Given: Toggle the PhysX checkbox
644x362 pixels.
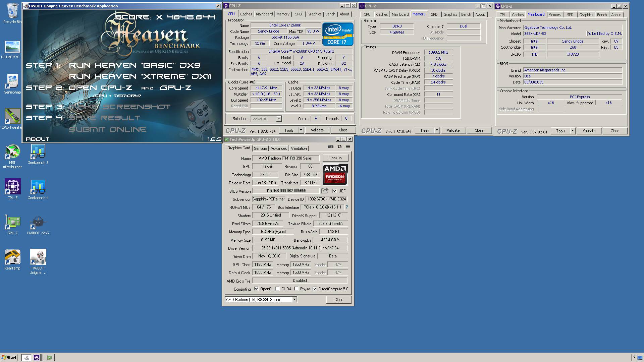Looking at the screenshot, I should point(296,289).
